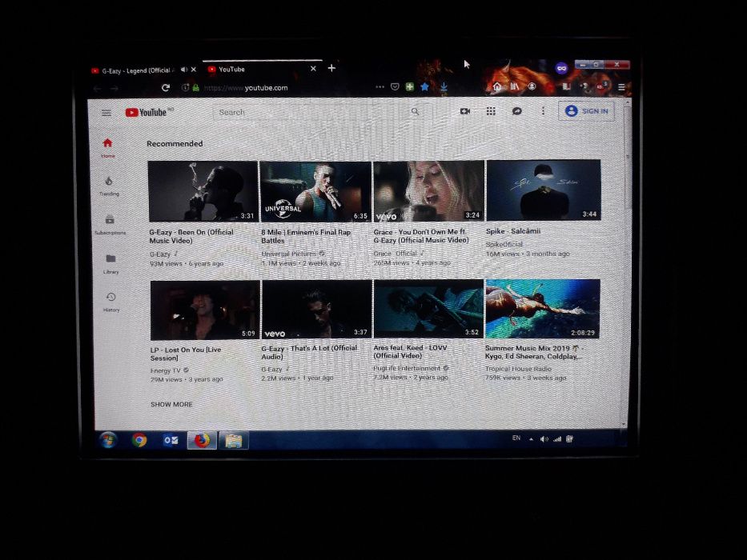Click the green extension icon in address bar
Screen dimensions: 747x560
click(409, 86)
